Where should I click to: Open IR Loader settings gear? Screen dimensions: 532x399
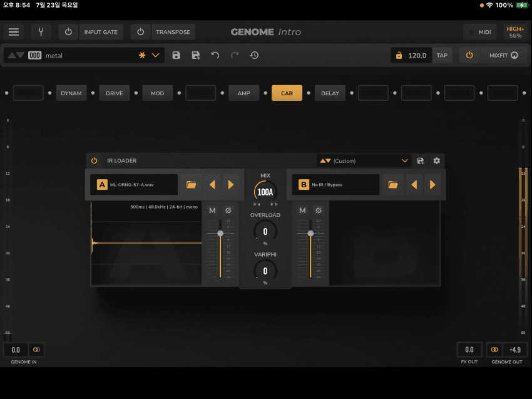pos(437,160)
